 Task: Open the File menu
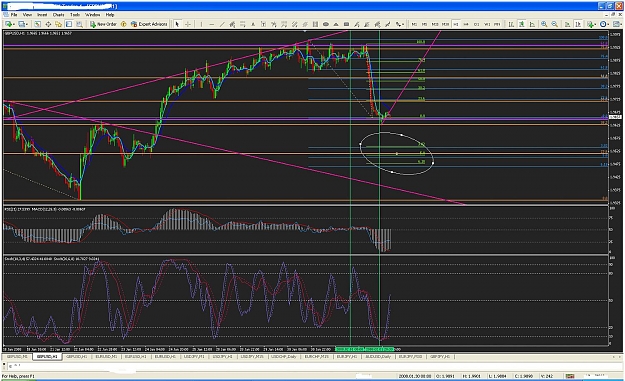click(14, 15)
